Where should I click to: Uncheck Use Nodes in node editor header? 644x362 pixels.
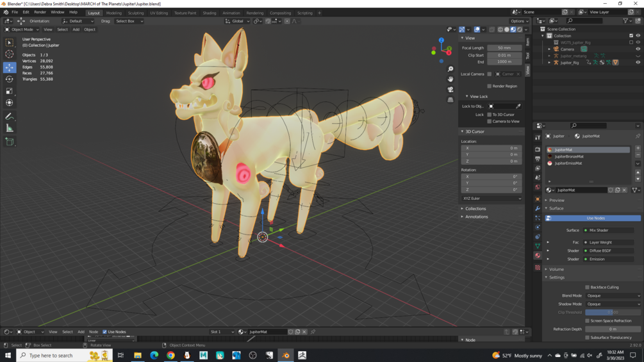[x=104, y=332]
